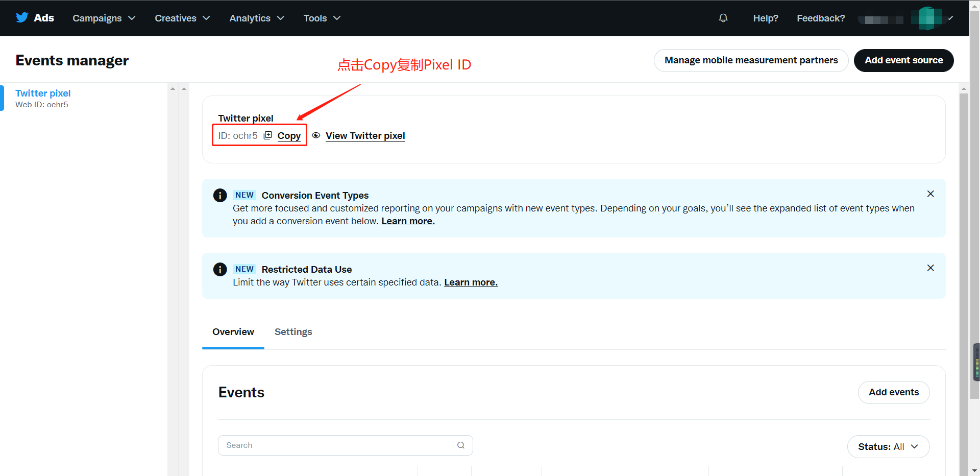The image size is (980, 476).
Task: Click the Events section heading
Action: click(x=241, y=392)
